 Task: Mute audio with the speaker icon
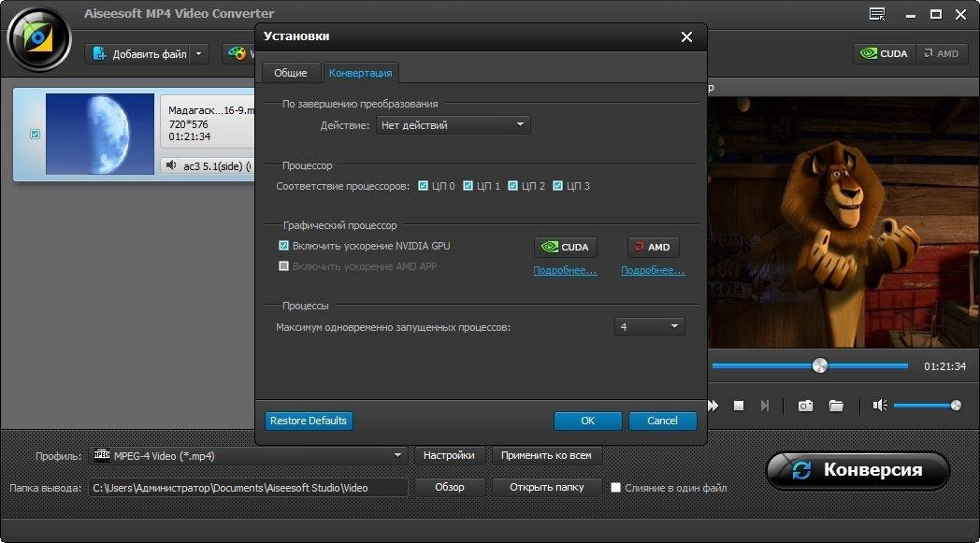[x=880, y=407]
